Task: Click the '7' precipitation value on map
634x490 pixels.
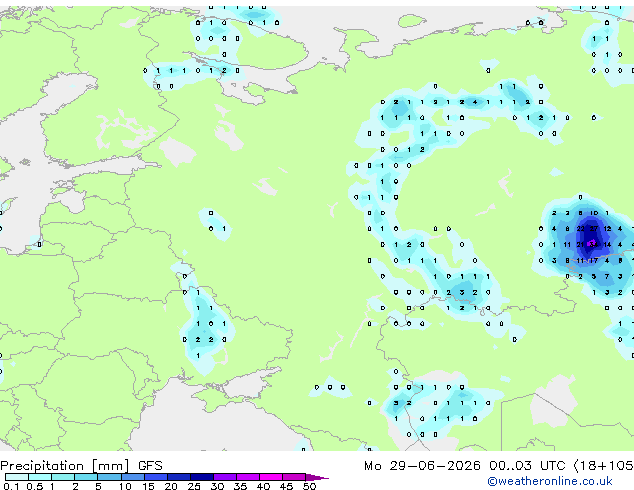Action: click(607, 277)
